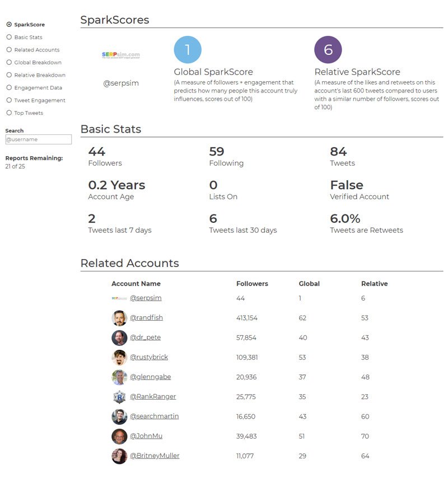Visit the @searchmartin account link
The width and height of the screenshot is (448, 478).
[x=155, y=416]
